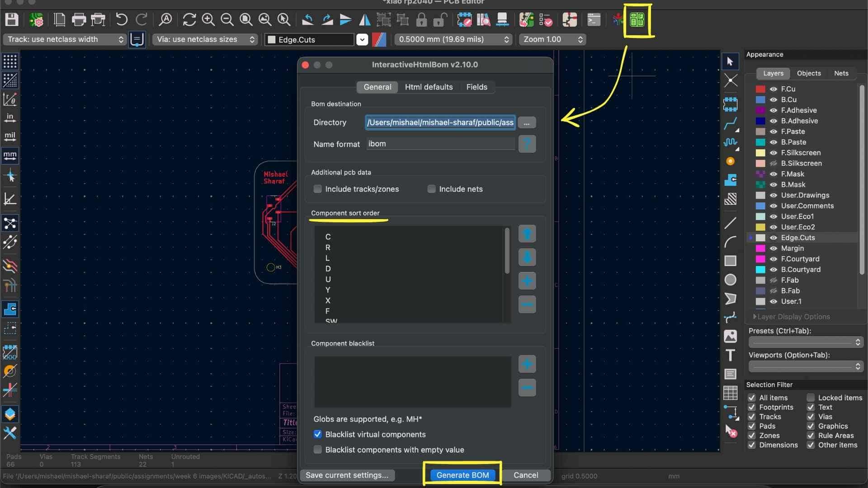Click the InteractiveHtmlBom plugin toolbar icon
Viewport: 868px width, 488px height.
(637, 20)
